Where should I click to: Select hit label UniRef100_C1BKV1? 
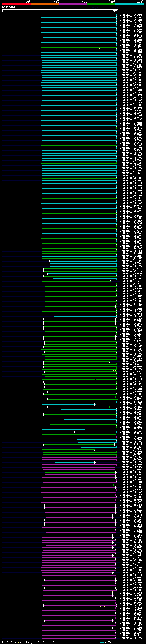[131, 557]
